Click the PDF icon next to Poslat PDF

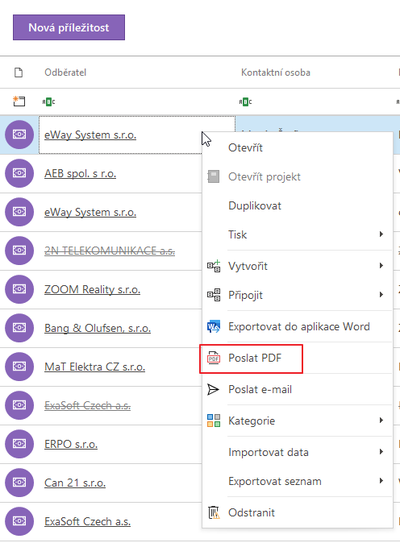[213, 358]
